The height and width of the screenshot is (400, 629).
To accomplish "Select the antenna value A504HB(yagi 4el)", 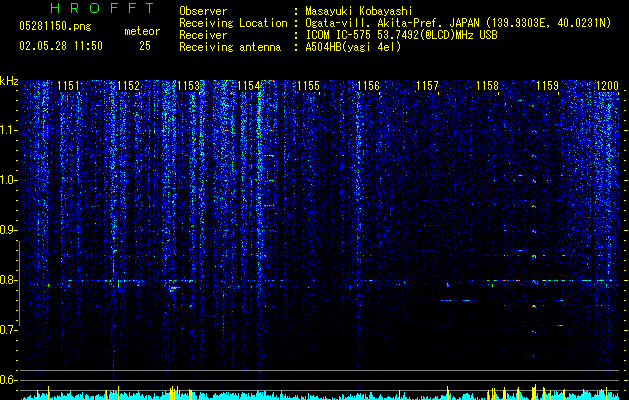I will [353, 47].
